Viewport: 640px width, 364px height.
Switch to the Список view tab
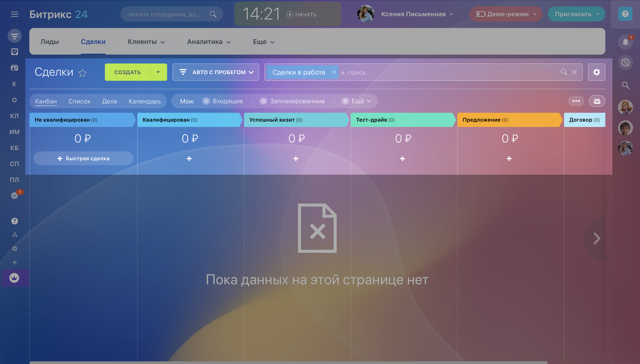tap(79, 101)
